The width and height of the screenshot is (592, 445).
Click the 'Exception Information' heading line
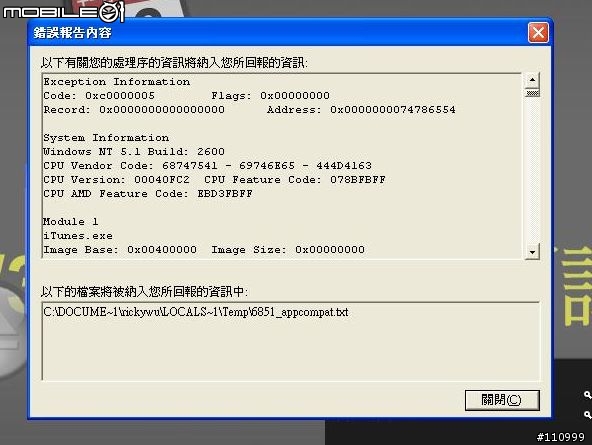(117, 82)
